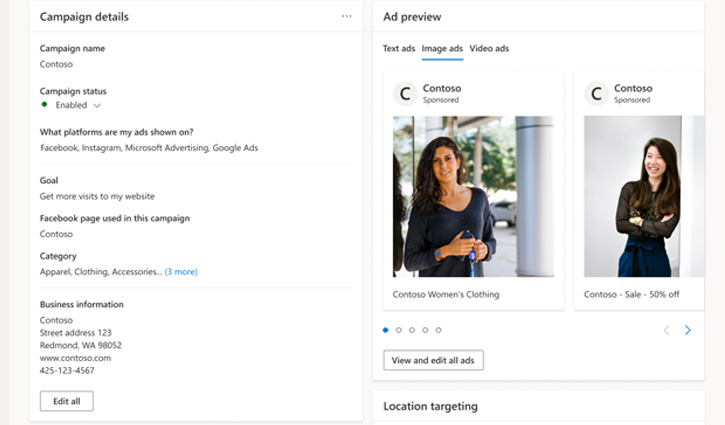Select the third carousel page dot
The image size is (725, 425).
pyautogui.click(x=412, y=330)
